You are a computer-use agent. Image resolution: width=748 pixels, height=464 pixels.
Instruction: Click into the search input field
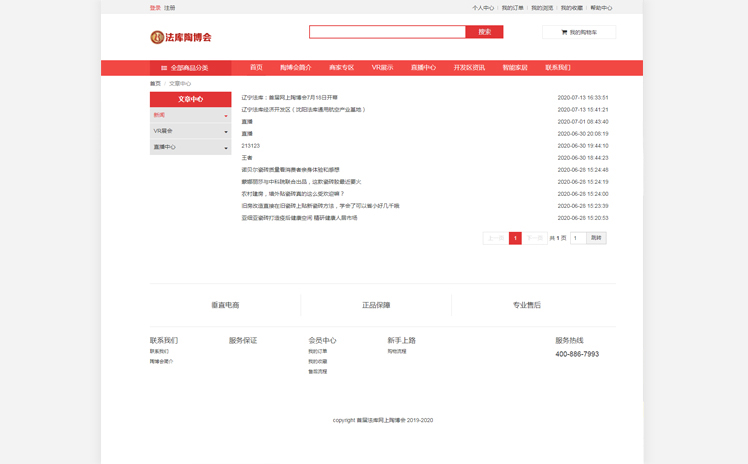387,32
